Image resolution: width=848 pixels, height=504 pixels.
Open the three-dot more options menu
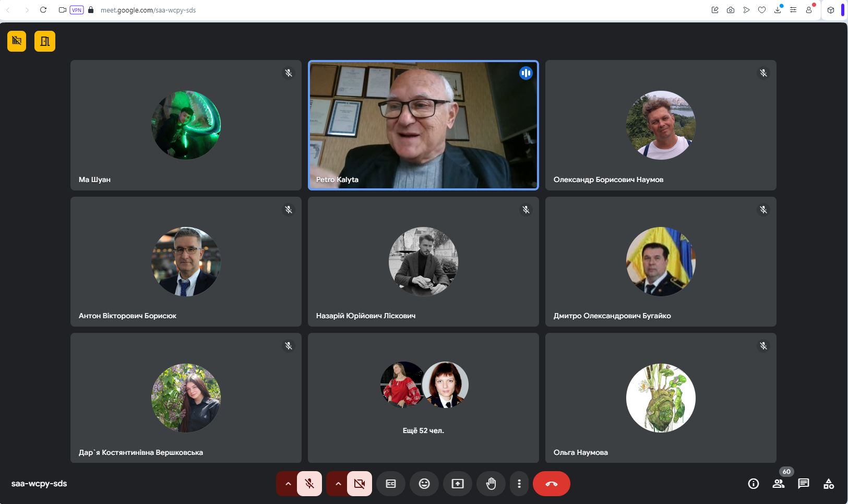point(519,484)
